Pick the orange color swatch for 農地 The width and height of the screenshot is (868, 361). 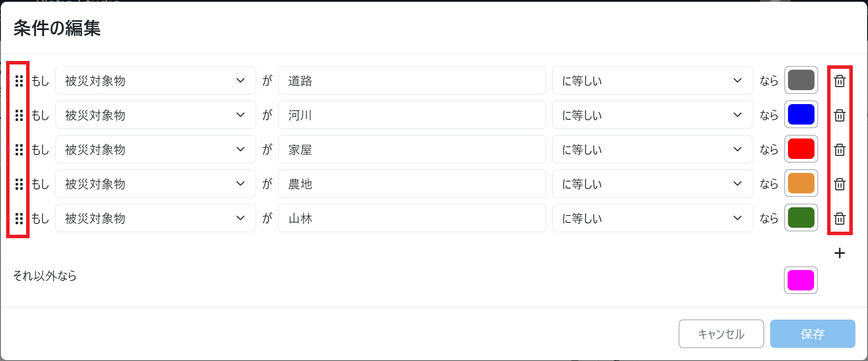pos(801,183)
